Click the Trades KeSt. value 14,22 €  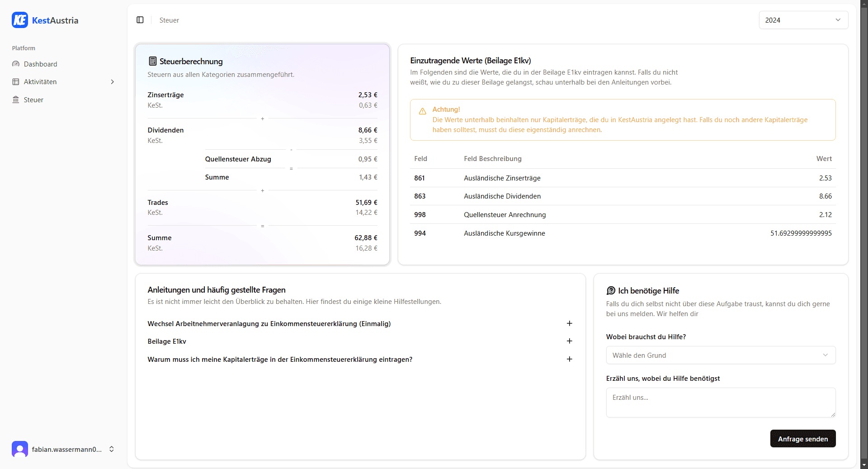367,213
